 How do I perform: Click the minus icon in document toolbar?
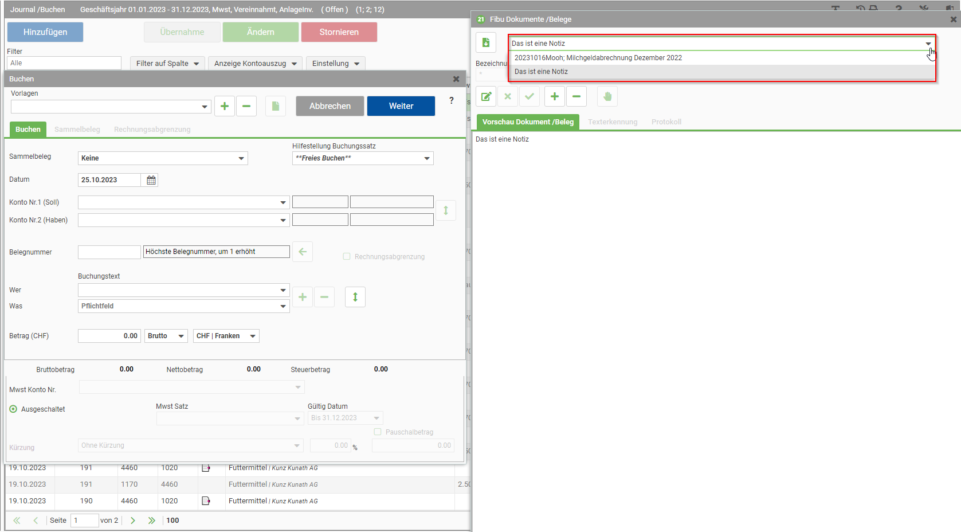pyautogui.click(x=576, y=97)
